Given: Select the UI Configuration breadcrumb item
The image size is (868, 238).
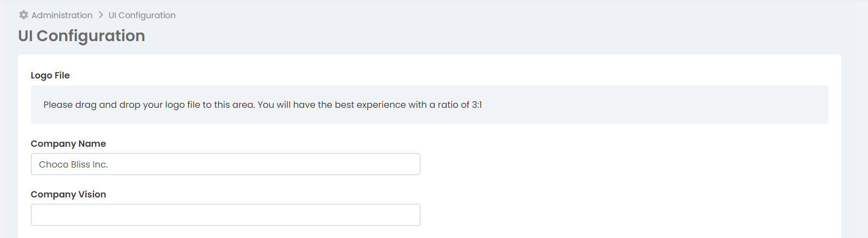Looking at the screenshot, I should tap(142, 15).
